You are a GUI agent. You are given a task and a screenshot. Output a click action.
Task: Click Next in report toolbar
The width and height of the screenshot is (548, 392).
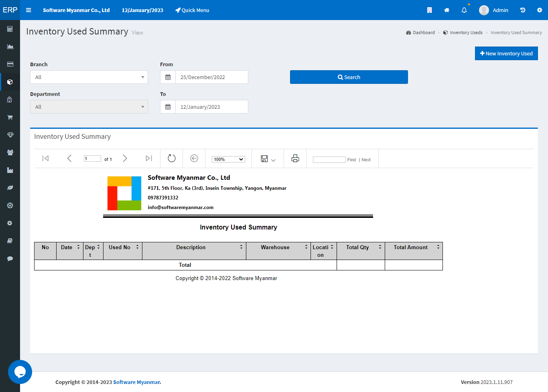366,160
